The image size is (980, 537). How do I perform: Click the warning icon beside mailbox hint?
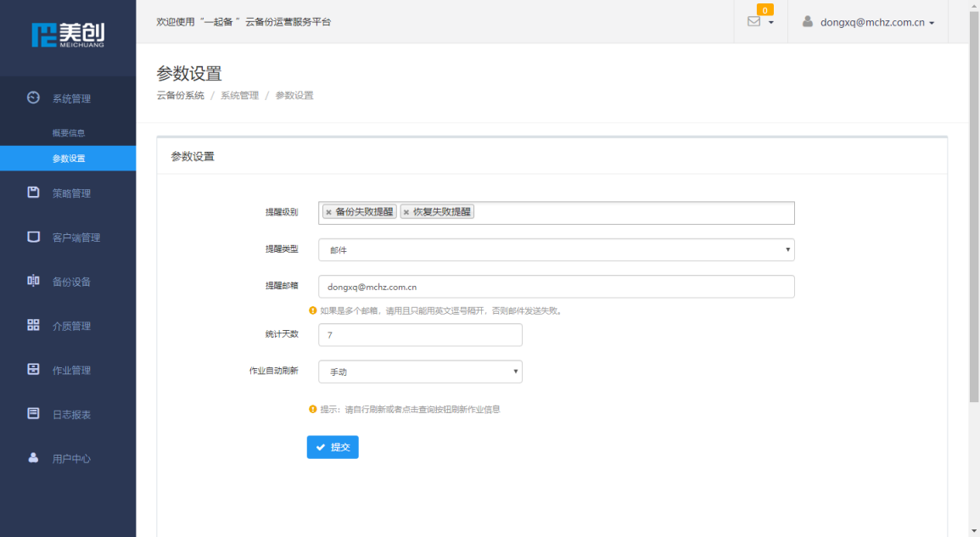(x=312, y=310)
